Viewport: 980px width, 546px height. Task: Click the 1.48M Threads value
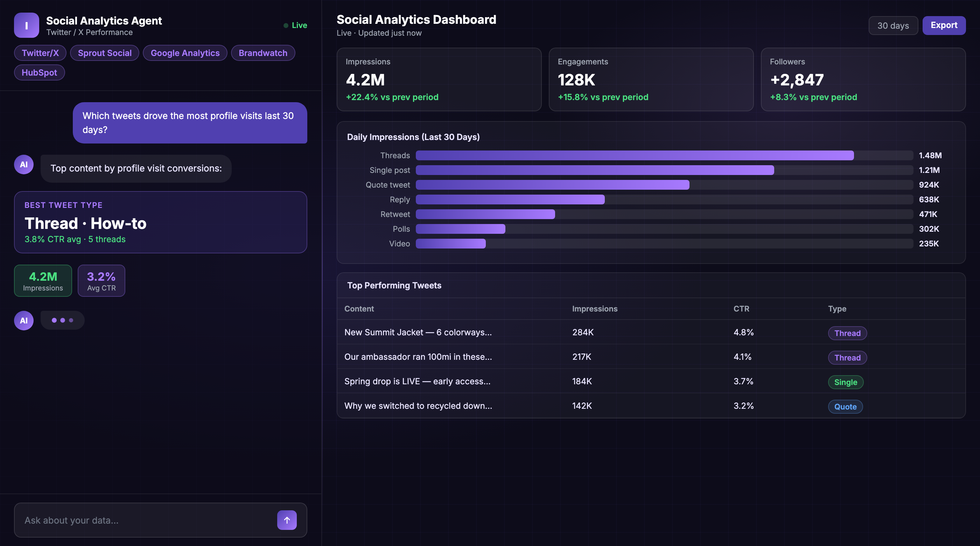pos(930,155)
